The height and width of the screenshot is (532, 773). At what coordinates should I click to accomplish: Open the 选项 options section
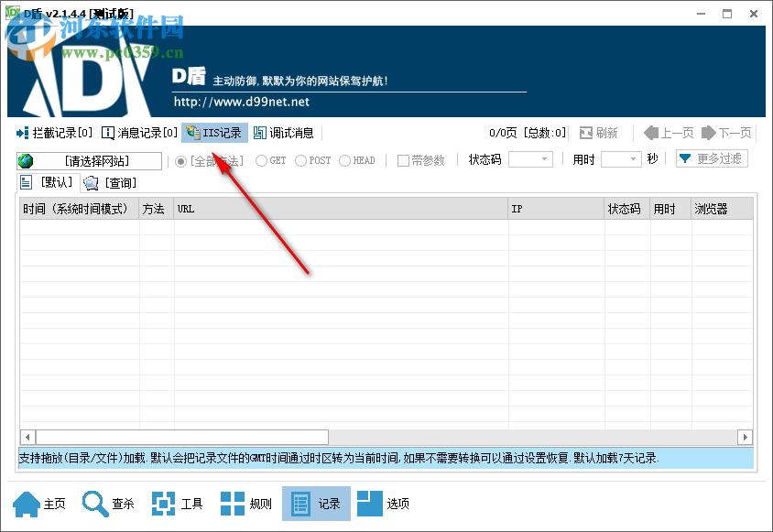tap(384, 504)
